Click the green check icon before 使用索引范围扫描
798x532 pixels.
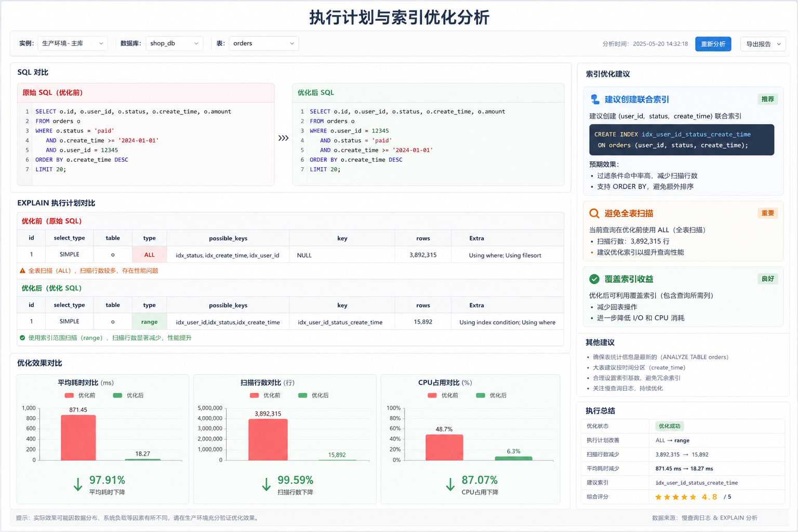pyautogui.click(x=22, y=338)
